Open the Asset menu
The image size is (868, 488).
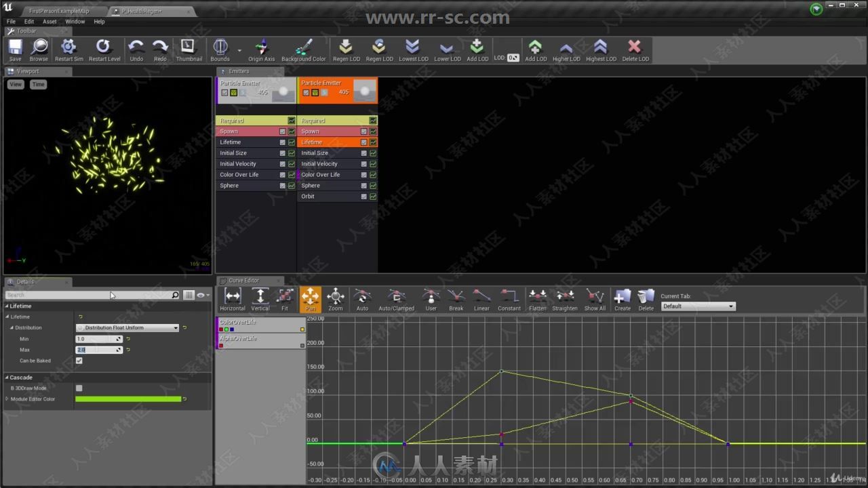point(50,22)
